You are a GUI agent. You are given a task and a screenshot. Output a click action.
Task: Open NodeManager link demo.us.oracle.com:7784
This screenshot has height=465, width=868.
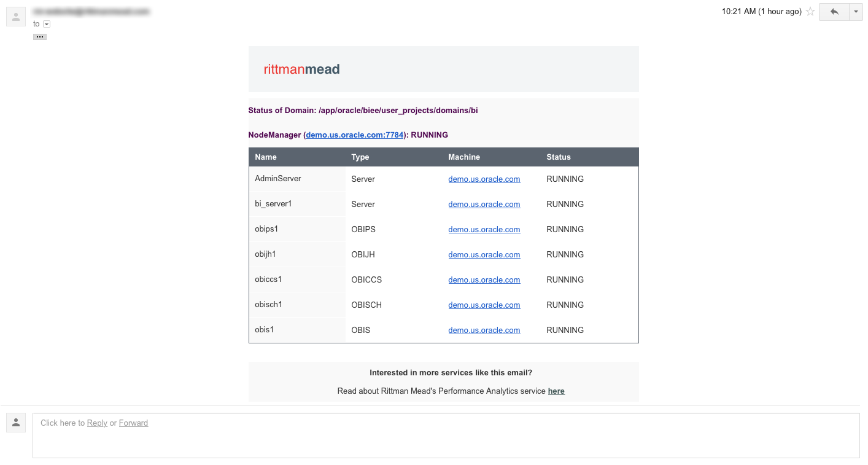tap(355, 135)
